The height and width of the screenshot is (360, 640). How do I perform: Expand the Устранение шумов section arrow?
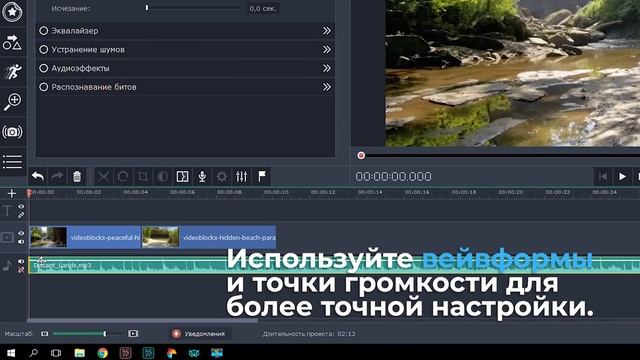click(x=327, y=49)
